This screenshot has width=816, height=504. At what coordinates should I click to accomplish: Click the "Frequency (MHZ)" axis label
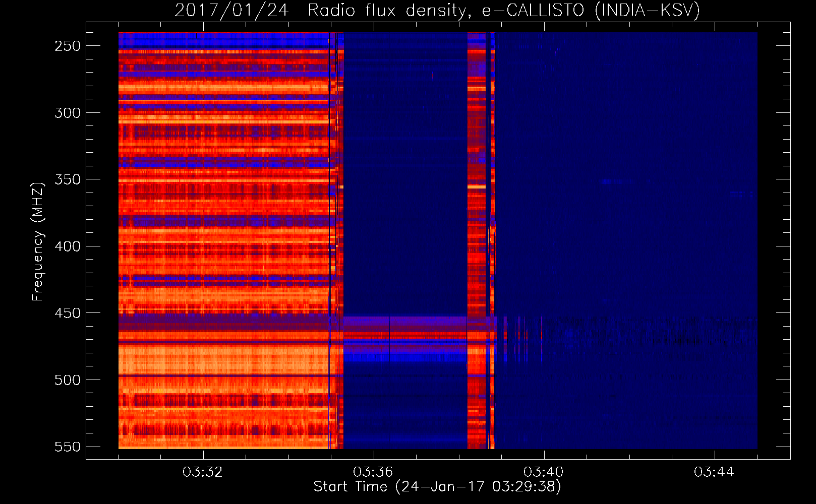(x=38, y=241)
